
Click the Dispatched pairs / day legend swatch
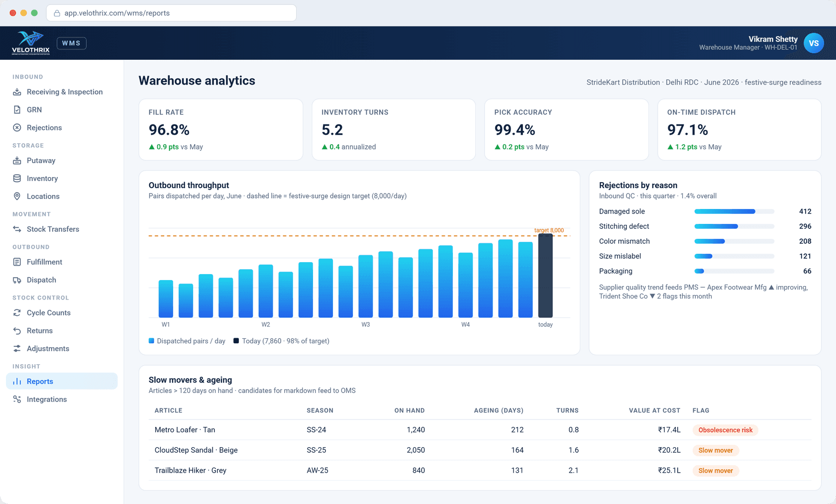coord(151,341)
